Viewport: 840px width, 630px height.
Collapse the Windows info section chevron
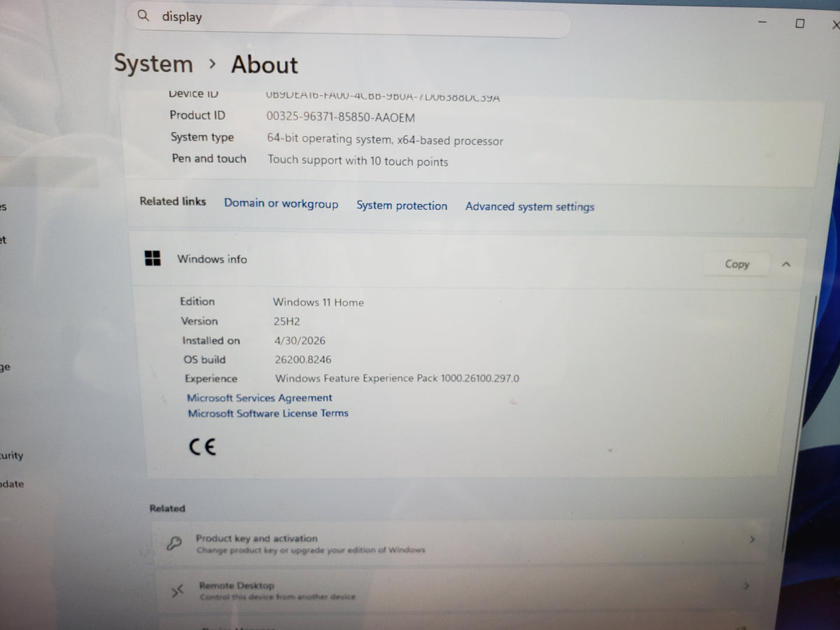click(x=786, y=265)
